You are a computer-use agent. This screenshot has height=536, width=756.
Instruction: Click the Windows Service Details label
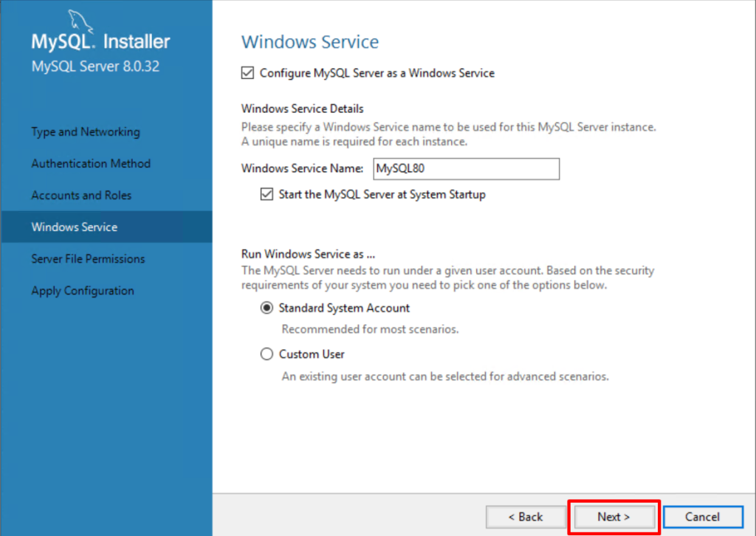coord(302,109)
